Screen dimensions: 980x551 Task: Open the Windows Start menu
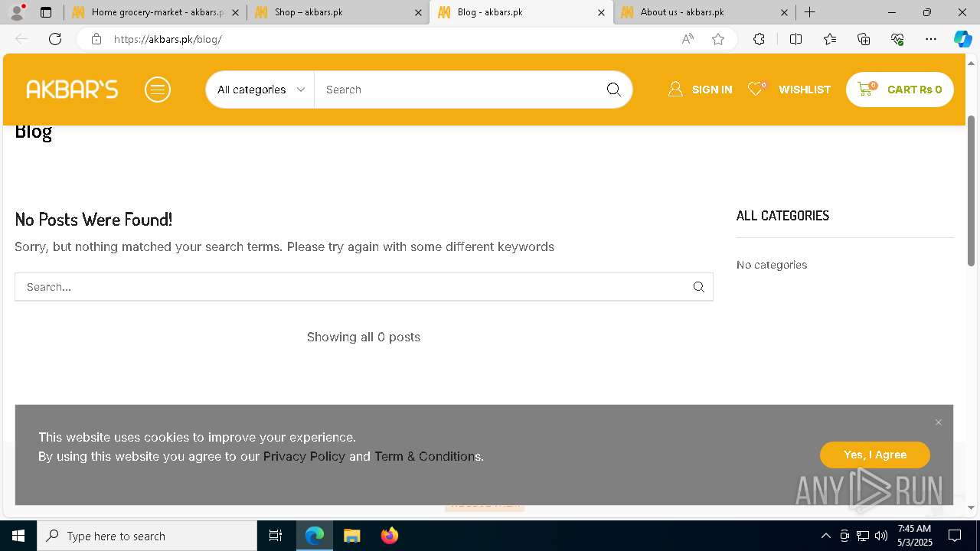pos(18,536)
